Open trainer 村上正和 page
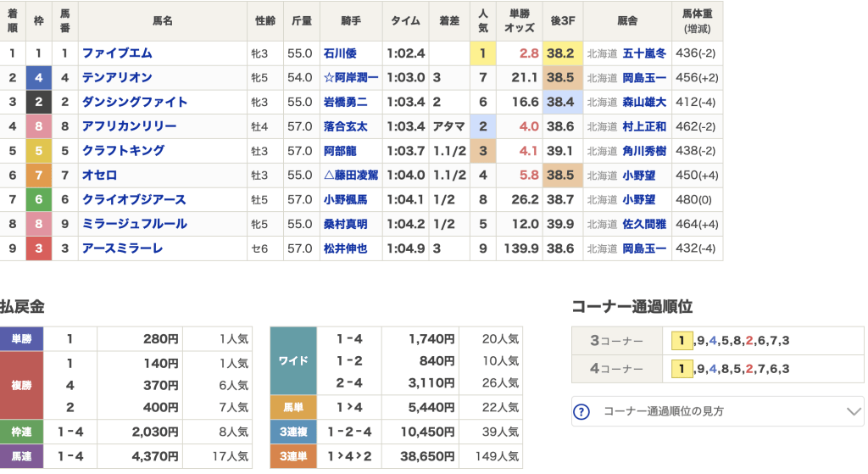The image size is (868, 474). [644, 126]
